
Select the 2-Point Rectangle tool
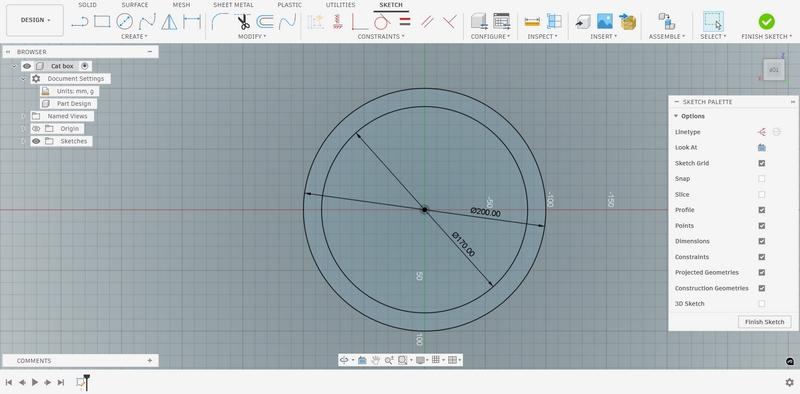click(102, 21)
